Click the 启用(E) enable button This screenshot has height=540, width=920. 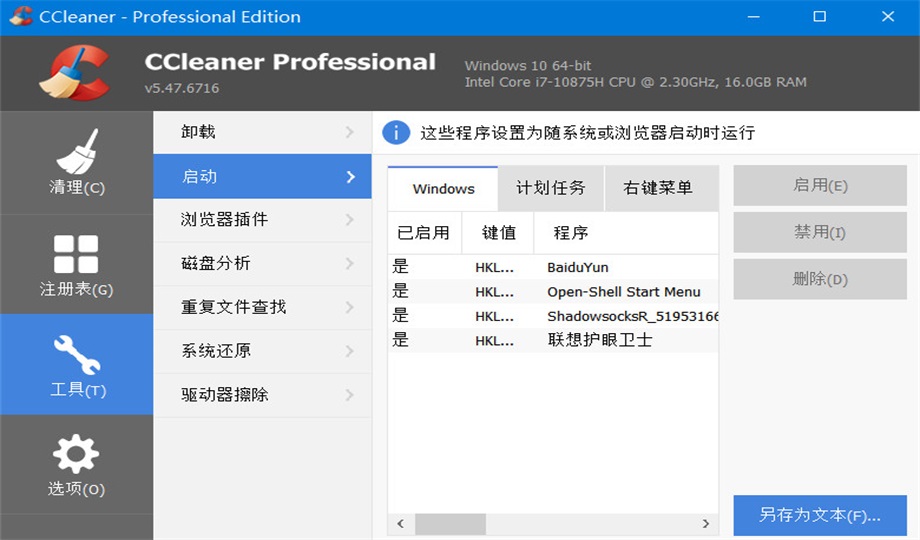tap(820, 185)
